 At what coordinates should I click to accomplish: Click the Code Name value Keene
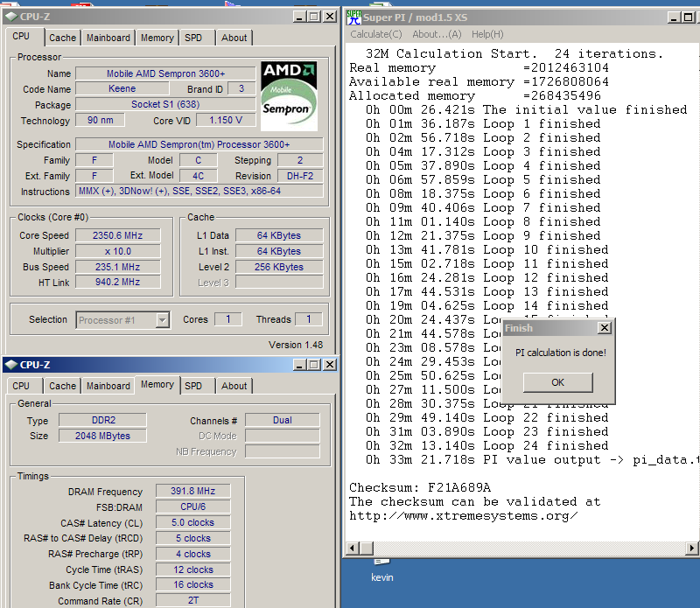pyautogui.click(x=122, y=89)
